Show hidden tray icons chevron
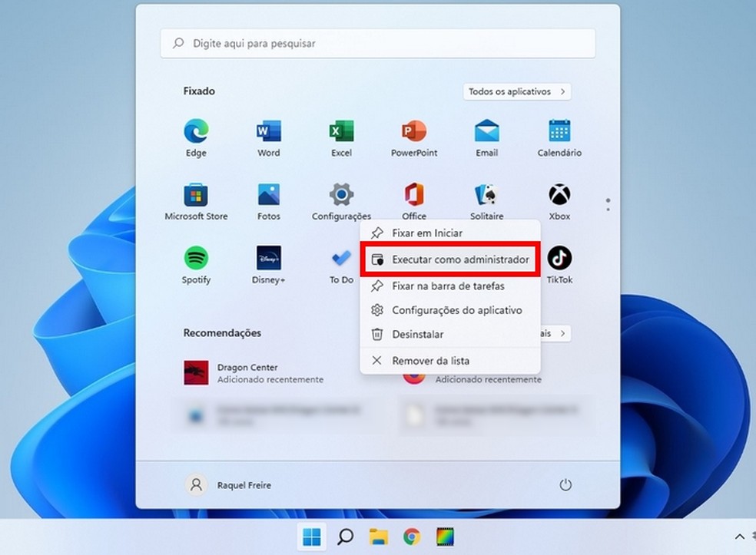Viewport: 756px width, 555px height. (740, 537)
